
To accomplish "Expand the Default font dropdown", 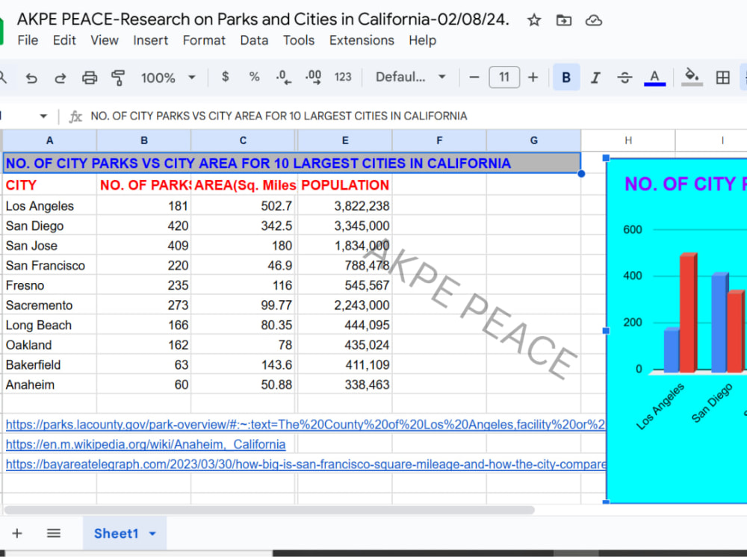I will 411,77.
